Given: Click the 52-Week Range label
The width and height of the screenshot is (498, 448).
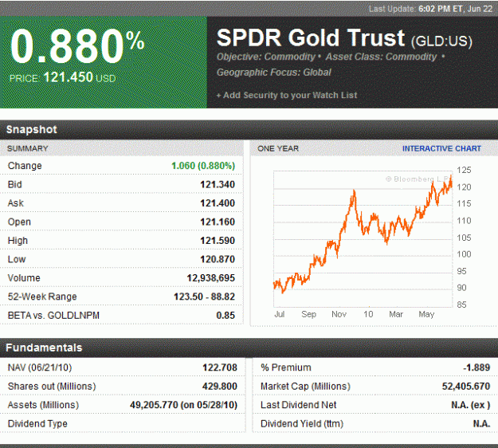Looking at the screenshot, I should [x=42, y=297].
